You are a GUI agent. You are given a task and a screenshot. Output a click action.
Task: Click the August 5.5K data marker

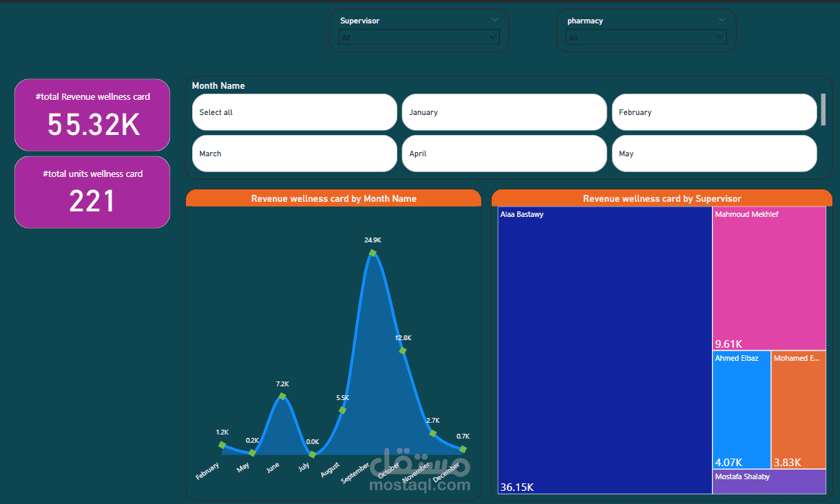click(x=342, y=410)
